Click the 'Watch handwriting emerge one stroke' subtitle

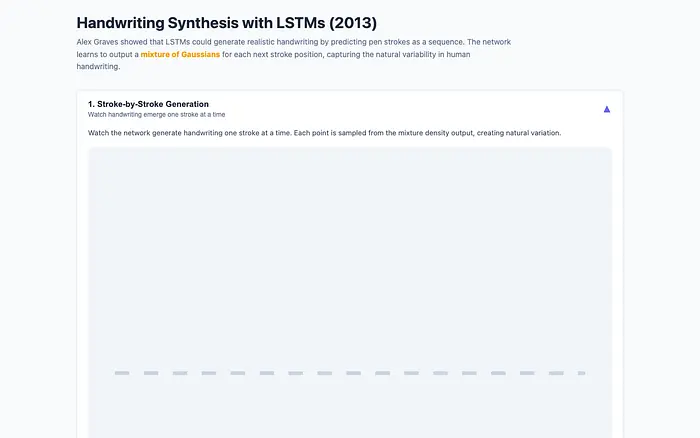click(156, 115)
